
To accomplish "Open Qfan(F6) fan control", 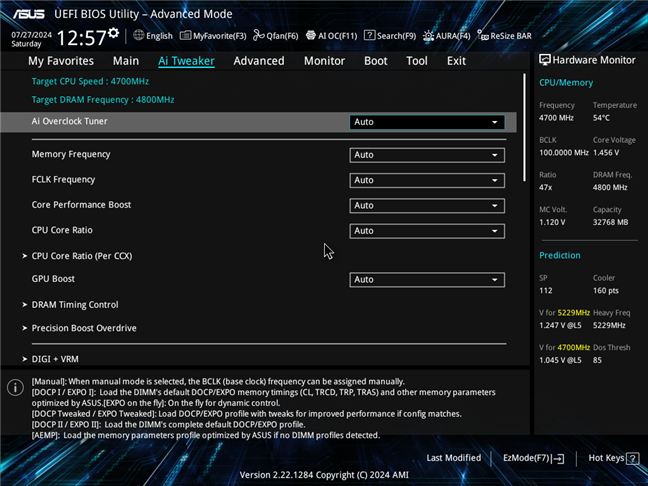I will click(x=276, y=36).
